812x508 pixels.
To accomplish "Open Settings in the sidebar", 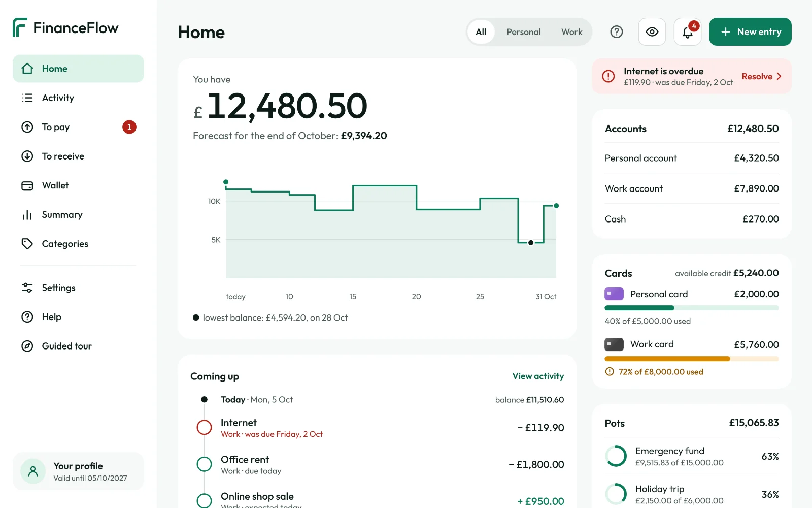I will click(78, 288).
